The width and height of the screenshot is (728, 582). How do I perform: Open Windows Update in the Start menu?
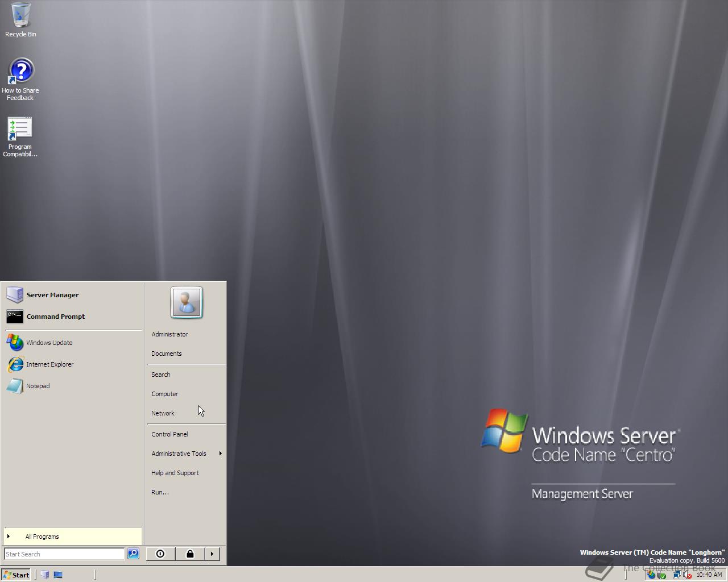tap(73, 343)
